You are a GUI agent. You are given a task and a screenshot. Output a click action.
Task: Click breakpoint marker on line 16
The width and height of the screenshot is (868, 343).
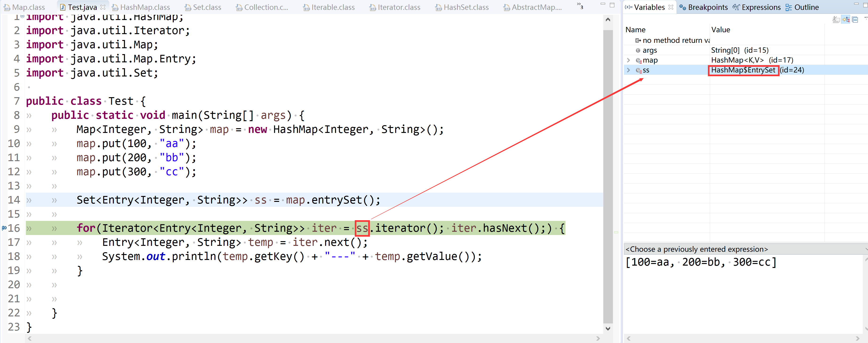tap(4, 228)
